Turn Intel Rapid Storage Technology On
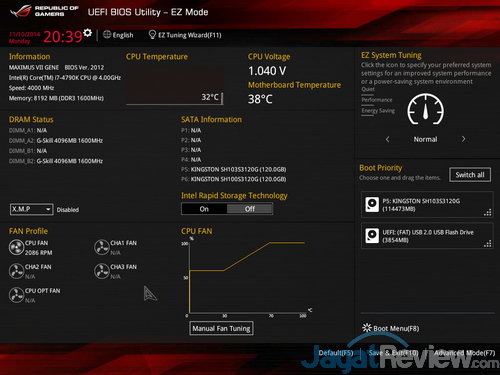 tap(204, 209)
